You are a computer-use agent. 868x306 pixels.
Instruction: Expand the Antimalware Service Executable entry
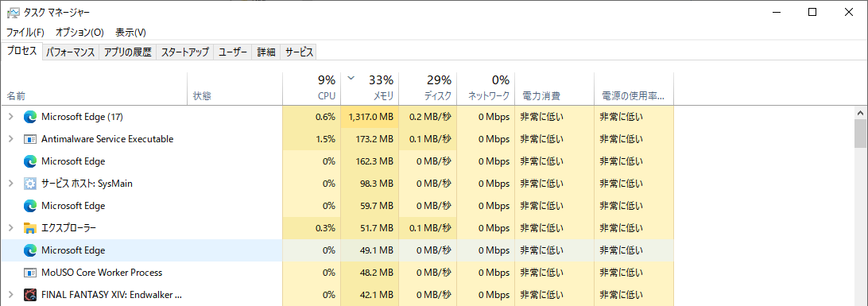pos(10,139)
